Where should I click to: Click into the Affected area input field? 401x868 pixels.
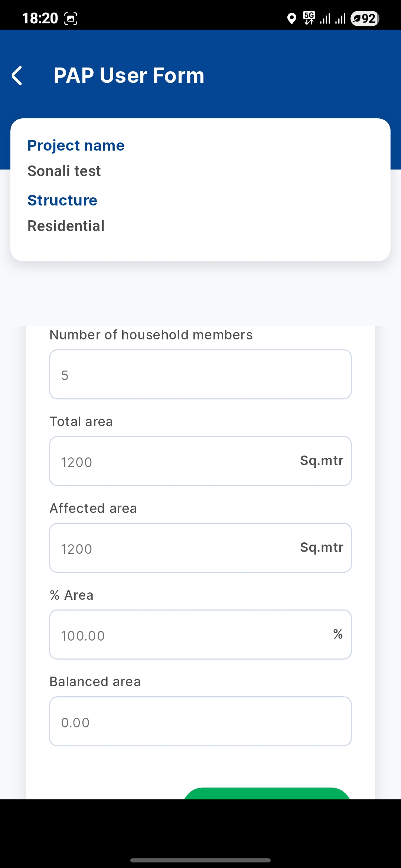pyautogui.click(x=175, y=548)
